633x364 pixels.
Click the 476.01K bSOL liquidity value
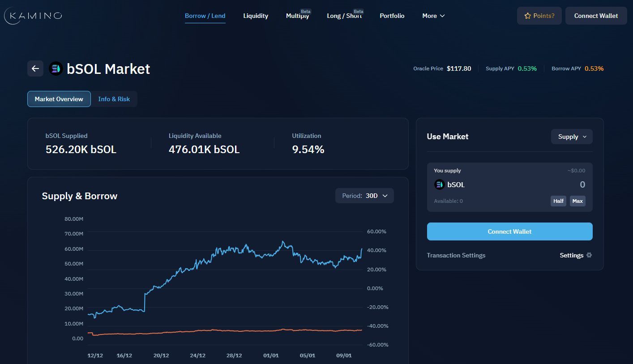204,150
